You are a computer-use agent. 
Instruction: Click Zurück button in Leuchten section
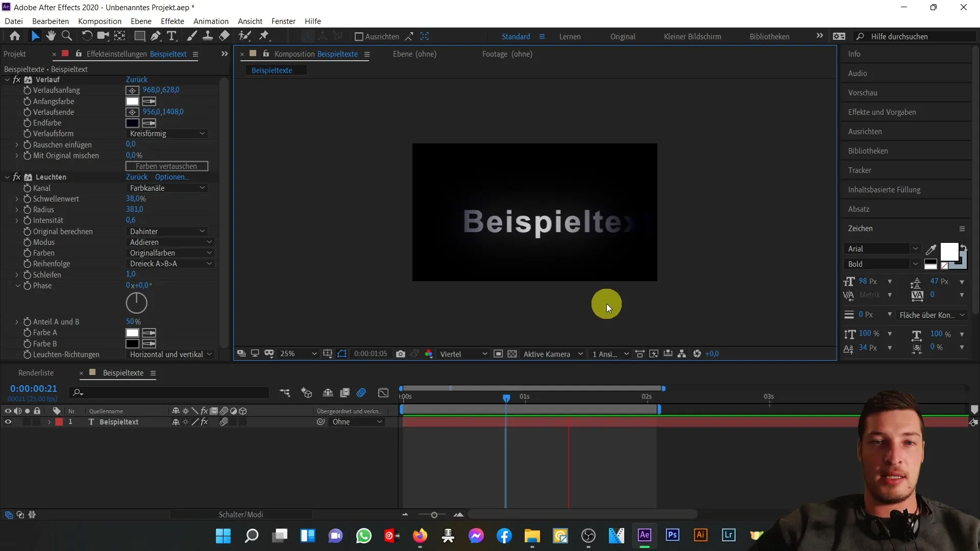coord(137,176)
